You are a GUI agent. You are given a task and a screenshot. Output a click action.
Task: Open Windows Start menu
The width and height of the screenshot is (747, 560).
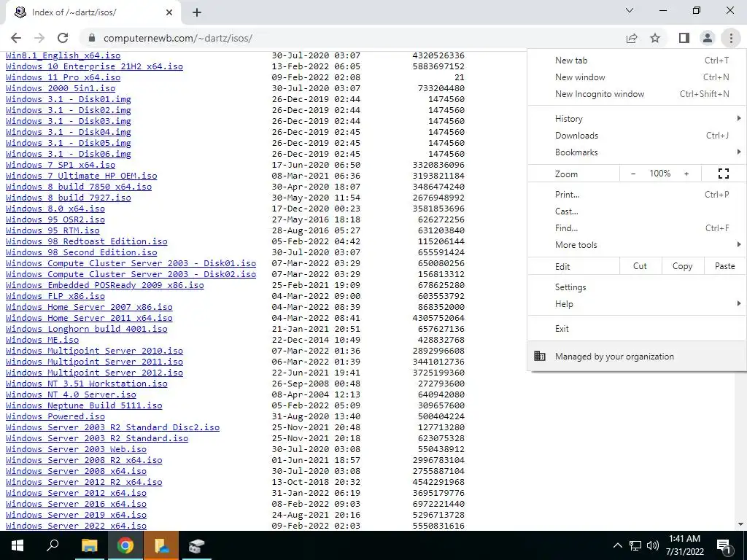18,545
